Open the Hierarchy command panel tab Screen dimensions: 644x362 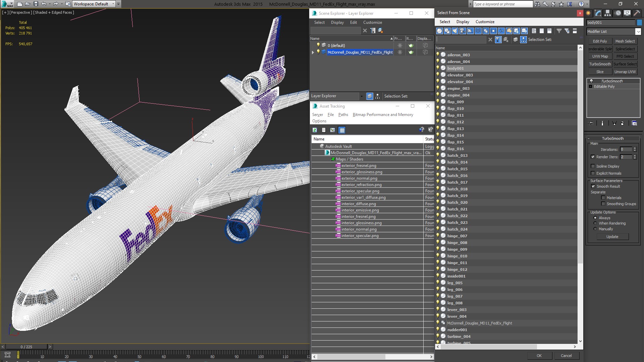(608, 13)
